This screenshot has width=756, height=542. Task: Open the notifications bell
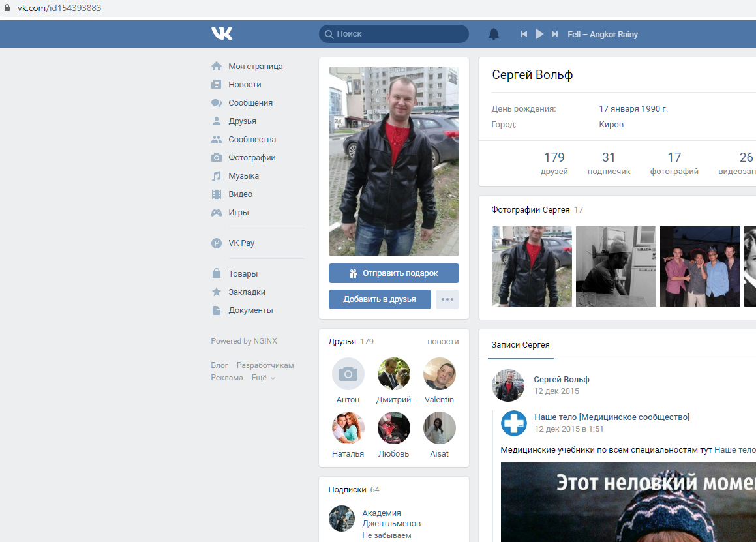point(494,34)
